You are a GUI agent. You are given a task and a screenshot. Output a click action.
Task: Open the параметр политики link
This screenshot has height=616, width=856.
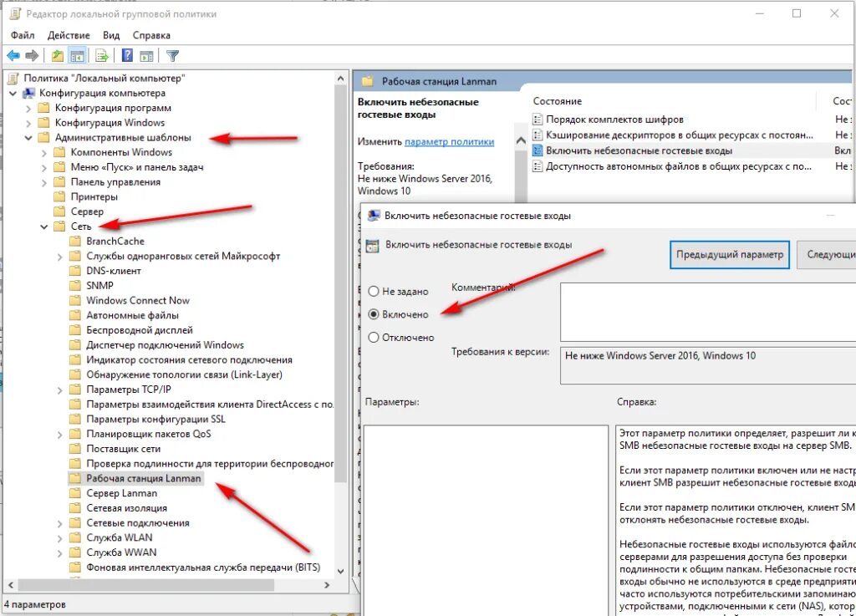click(449, 142)
